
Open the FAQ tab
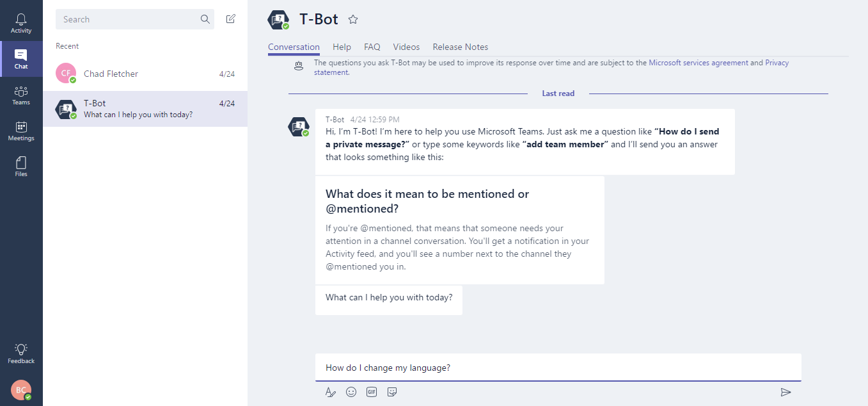[372, 47]
